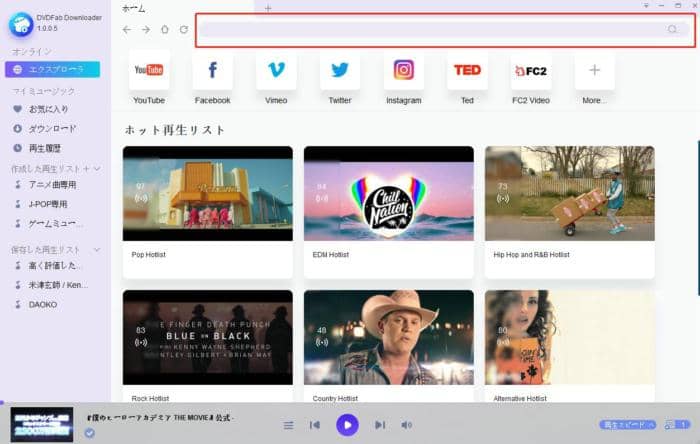Open the Hip Hop and R&B Hotlist thumbnail
Screen dimensions: 700x444
coord(570,193)
